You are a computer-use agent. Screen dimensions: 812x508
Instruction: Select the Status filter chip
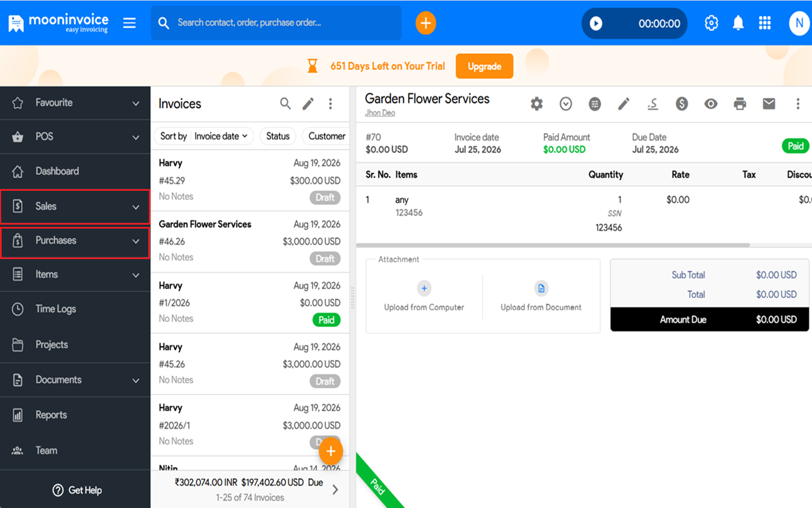[x=277, y=136]
